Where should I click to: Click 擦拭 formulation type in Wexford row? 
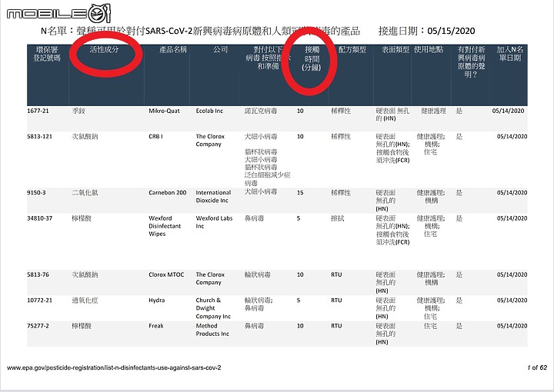[x=338, y=218]
